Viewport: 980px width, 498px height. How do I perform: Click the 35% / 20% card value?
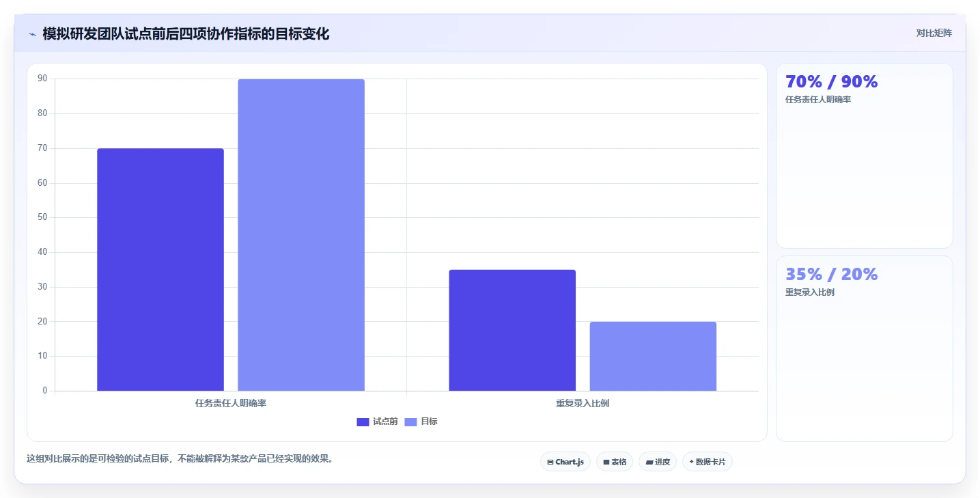click(831, 275)
